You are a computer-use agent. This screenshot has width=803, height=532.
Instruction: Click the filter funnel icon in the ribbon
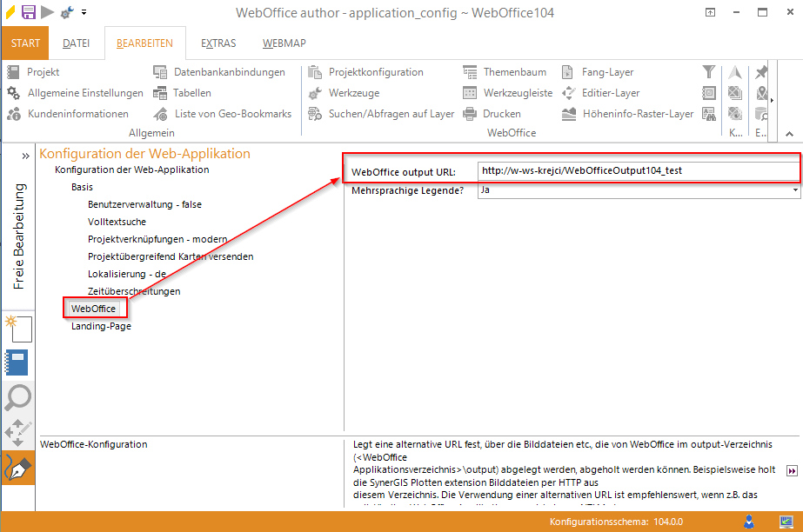[x=708, y=71]
